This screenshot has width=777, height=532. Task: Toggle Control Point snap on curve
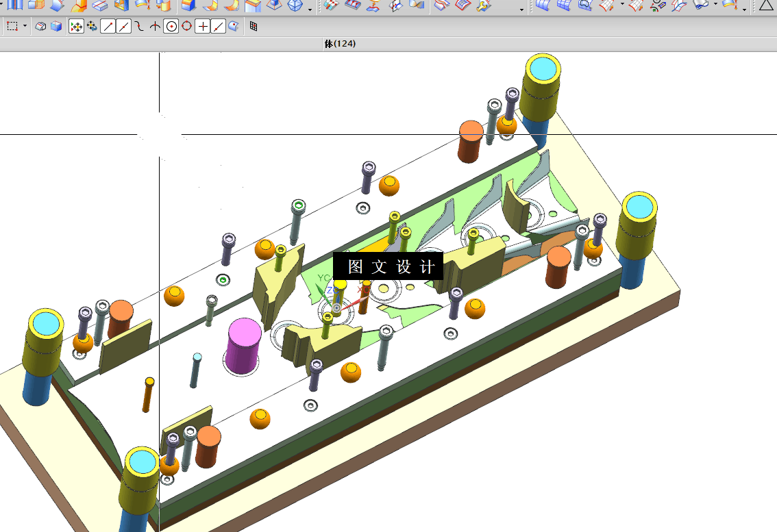tap(139, 26)
